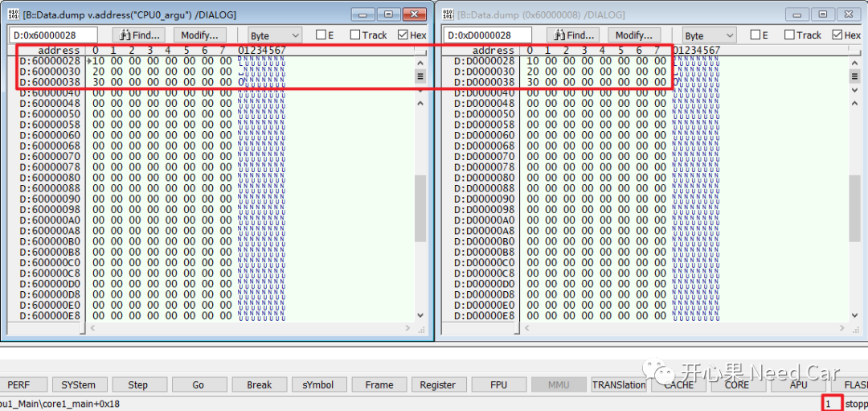Click the Find button in left dump window

(x=141, y=35)
